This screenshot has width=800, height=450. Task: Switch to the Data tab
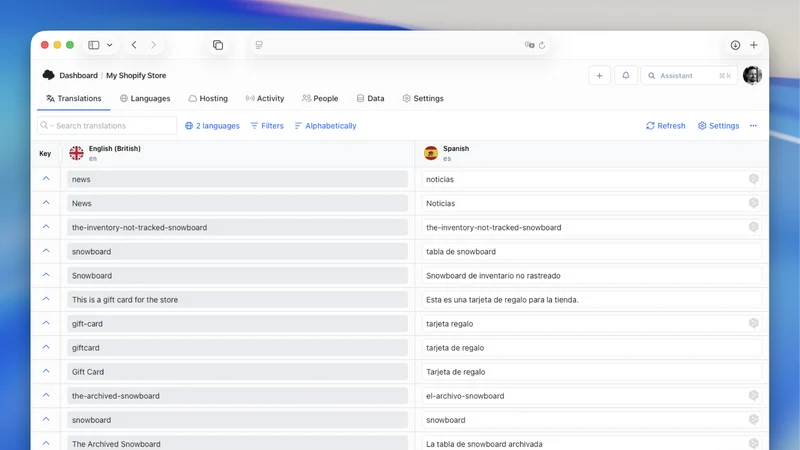tap(370, 98)
